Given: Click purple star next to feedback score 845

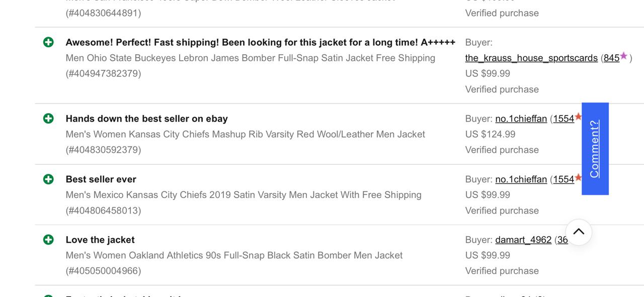Looking at the screenshot, I should pos(624,56).
